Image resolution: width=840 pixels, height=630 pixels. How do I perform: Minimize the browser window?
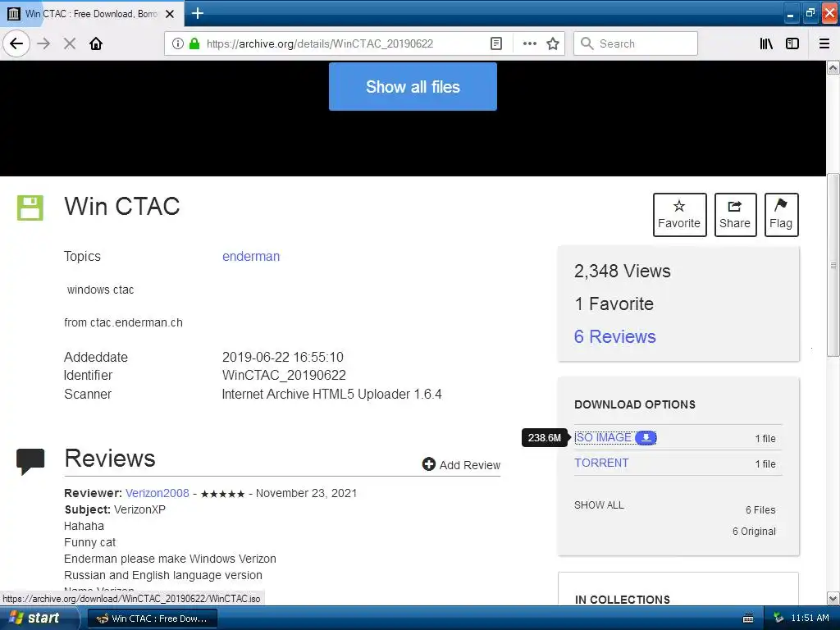(790, 13)
